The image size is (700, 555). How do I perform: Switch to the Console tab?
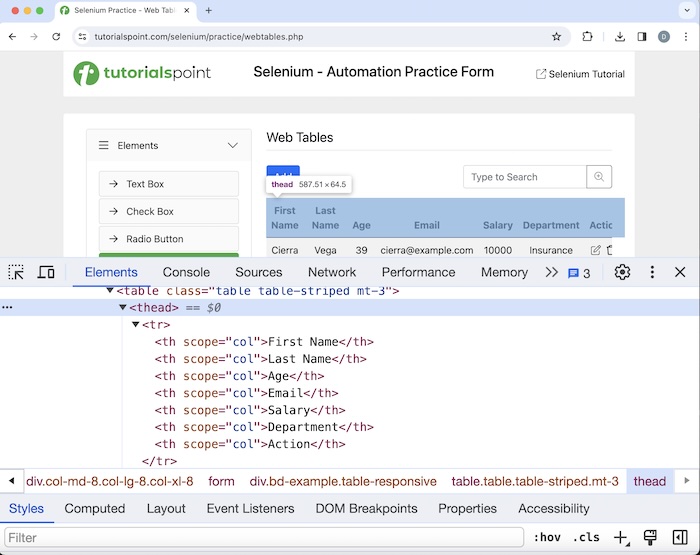(186, 272)
